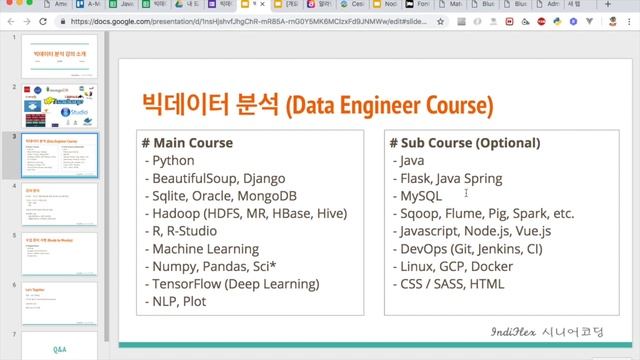Click the 'BeautifulSoup, Django' line

pos(215,178)
